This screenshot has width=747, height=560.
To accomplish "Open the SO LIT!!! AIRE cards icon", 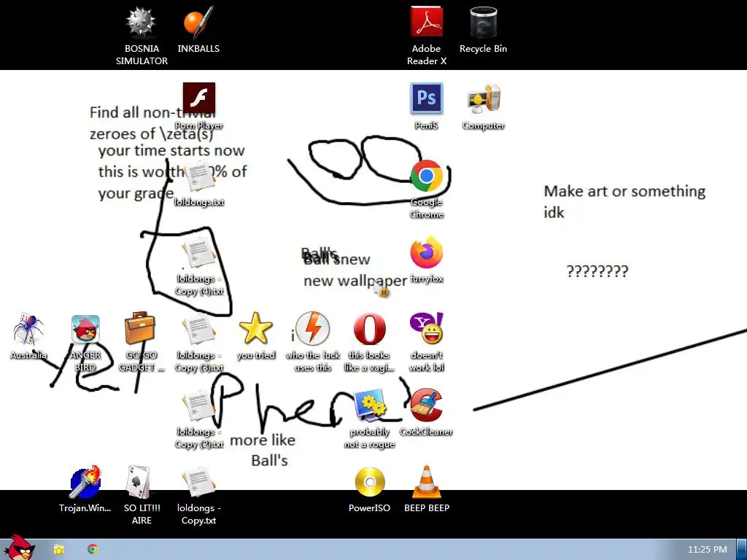I will (142, 496).
